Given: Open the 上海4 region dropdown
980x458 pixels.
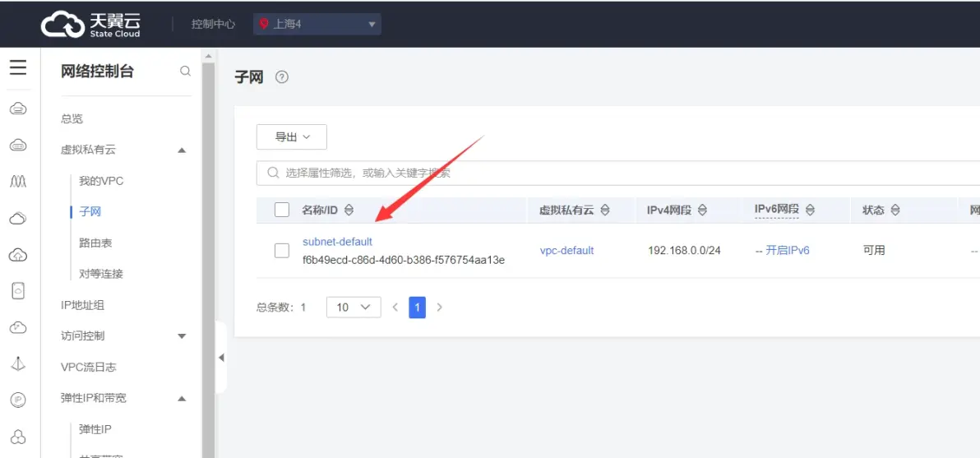Looking at the screenshot, I should [x=317, y=25].
